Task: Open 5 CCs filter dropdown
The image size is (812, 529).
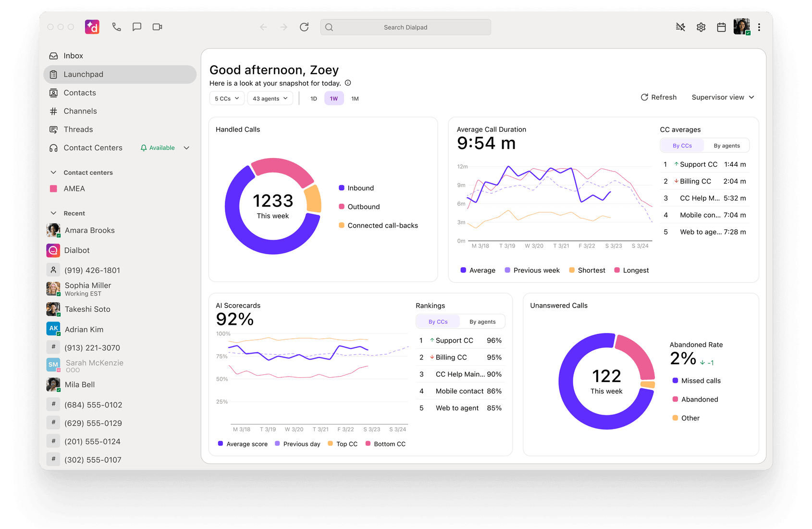Action: (x=227, y=98)
